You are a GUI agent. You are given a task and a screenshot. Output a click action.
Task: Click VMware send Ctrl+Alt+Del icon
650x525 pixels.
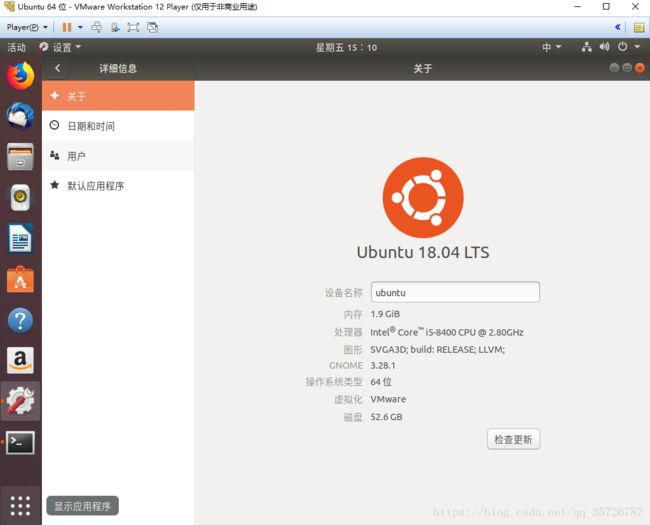pyautogui.click(x=97, y=27)
